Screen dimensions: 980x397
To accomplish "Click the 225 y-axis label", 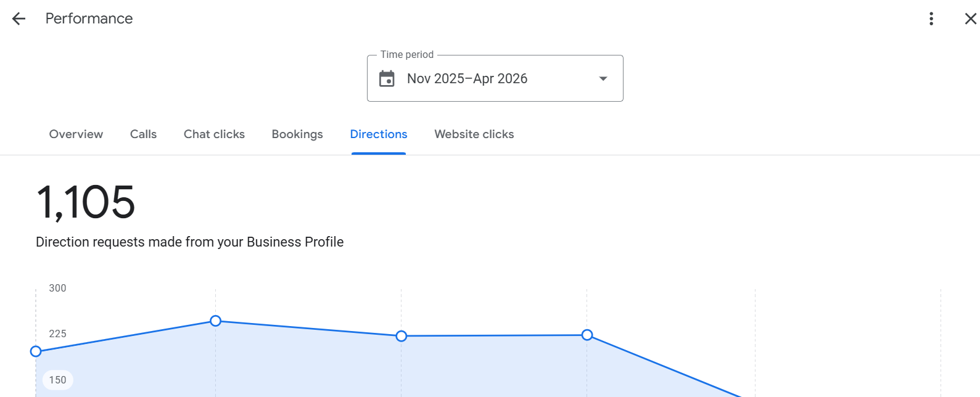I will 57,334.
